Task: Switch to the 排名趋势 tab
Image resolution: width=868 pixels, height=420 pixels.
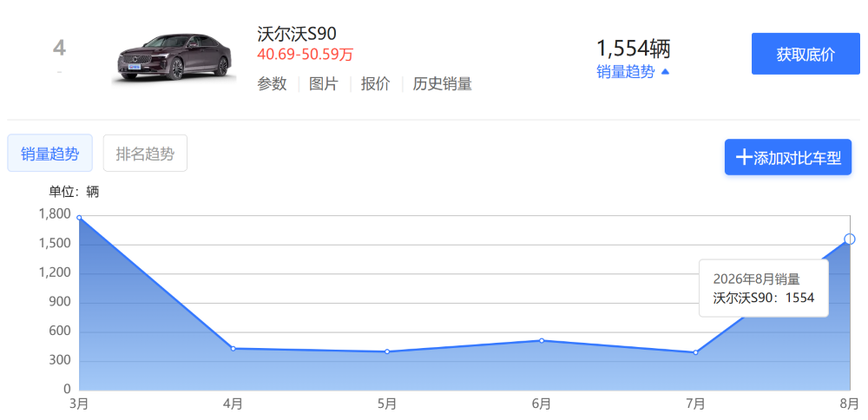Action: pyautogui.click(x=145, y=154)
